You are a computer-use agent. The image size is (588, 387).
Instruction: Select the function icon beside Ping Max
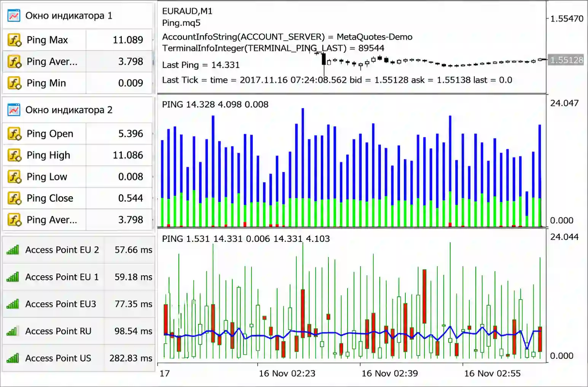point(14,40)
